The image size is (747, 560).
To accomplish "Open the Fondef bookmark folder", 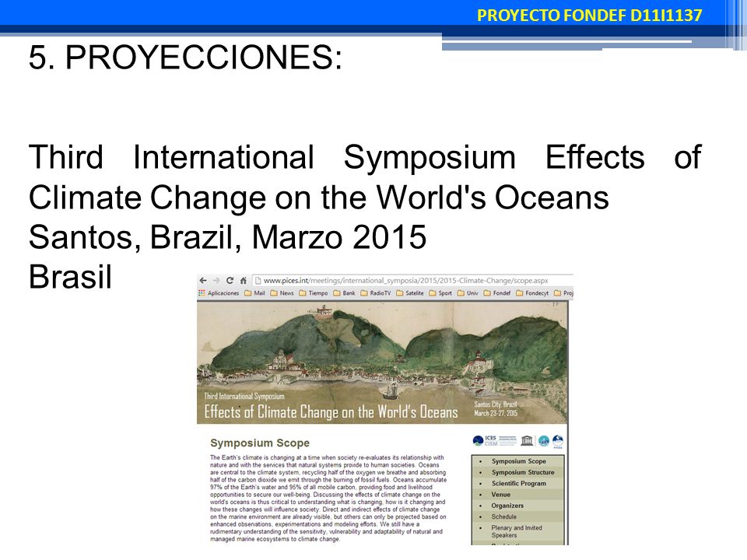I will tap(497, 293).
